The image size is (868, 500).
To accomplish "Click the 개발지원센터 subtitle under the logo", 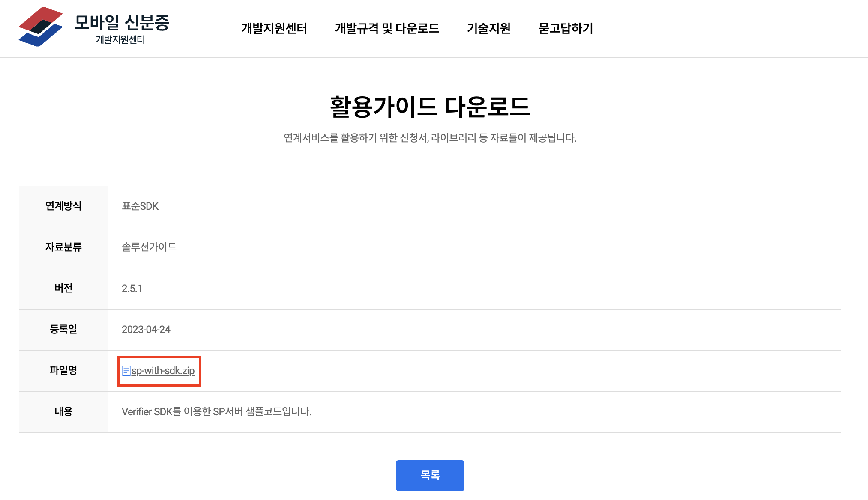I will point(120,40).
